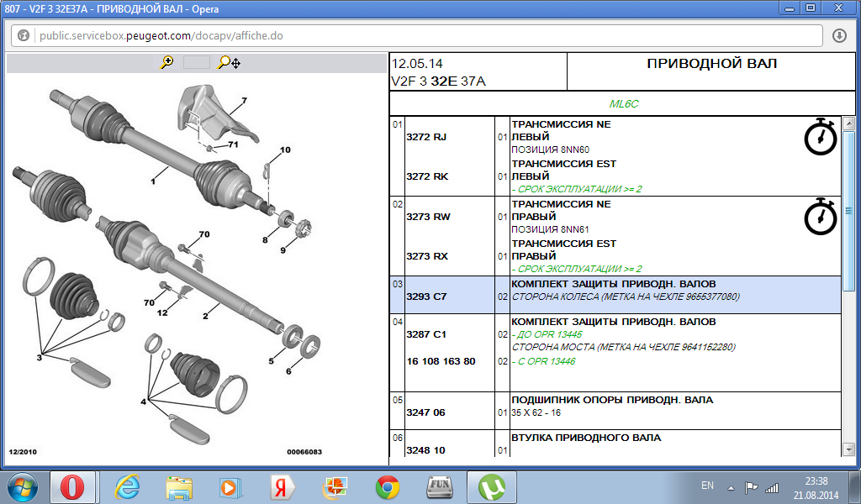Click part number 3272 RJ
This screenshot has height=504, width=861.
[426, 137]
